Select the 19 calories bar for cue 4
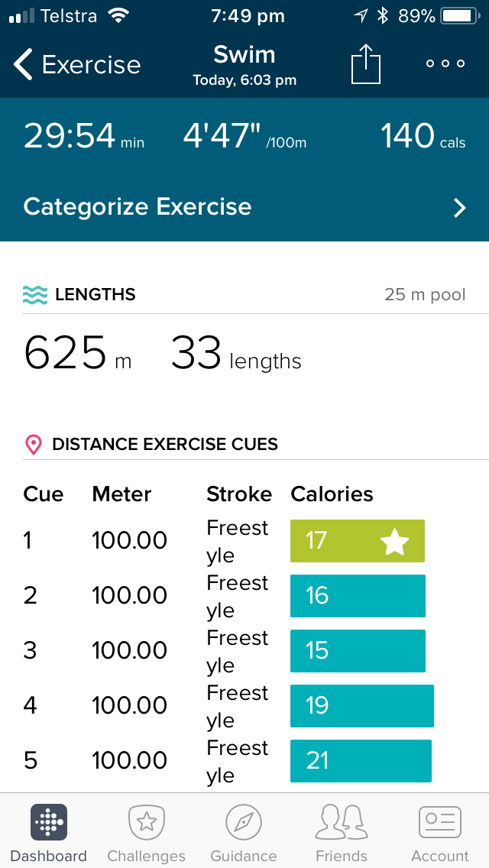The image size is (489, 868). (x=361, y=705)
